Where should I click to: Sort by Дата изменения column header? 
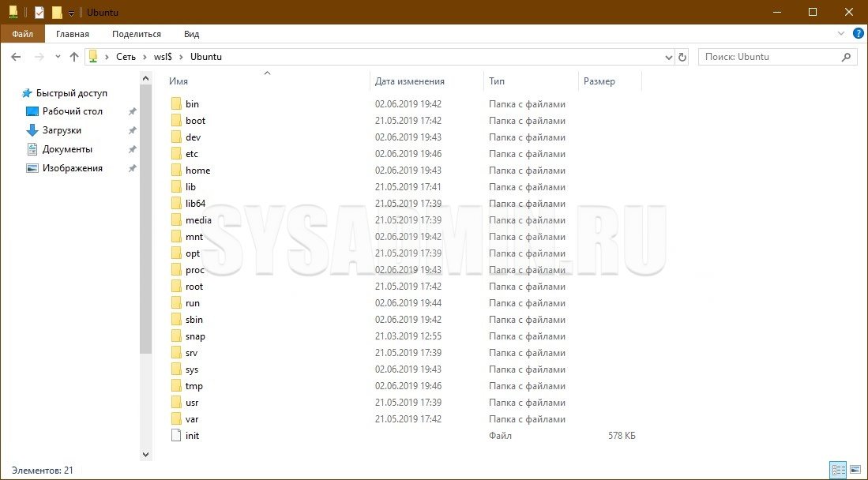pyautogui.click(x=410, y=81)
